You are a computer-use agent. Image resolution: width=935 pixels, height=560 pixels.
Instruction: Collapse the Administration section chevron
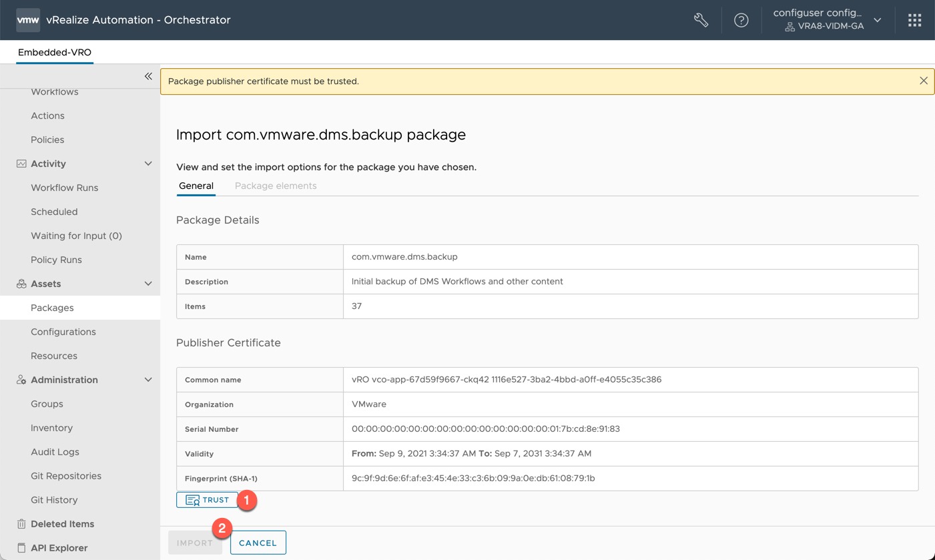148,380
